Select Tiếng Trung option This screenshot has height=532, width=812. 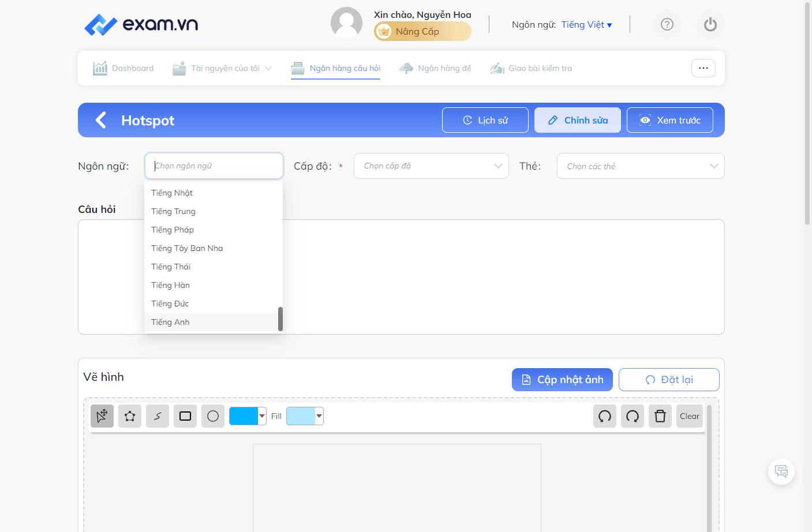211,211
